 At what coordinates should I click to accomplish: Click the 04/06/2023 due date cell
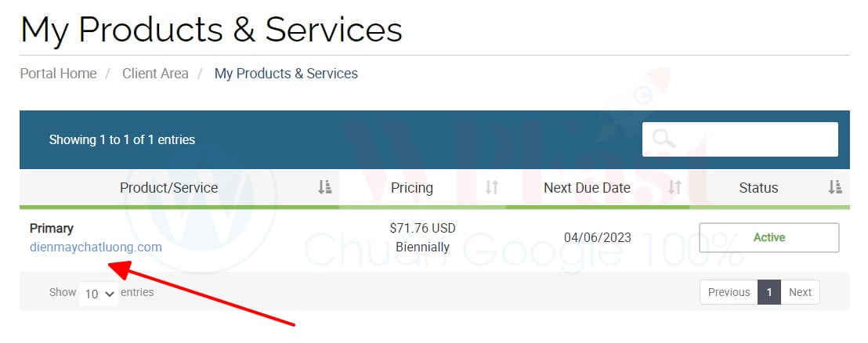(597, 237)
